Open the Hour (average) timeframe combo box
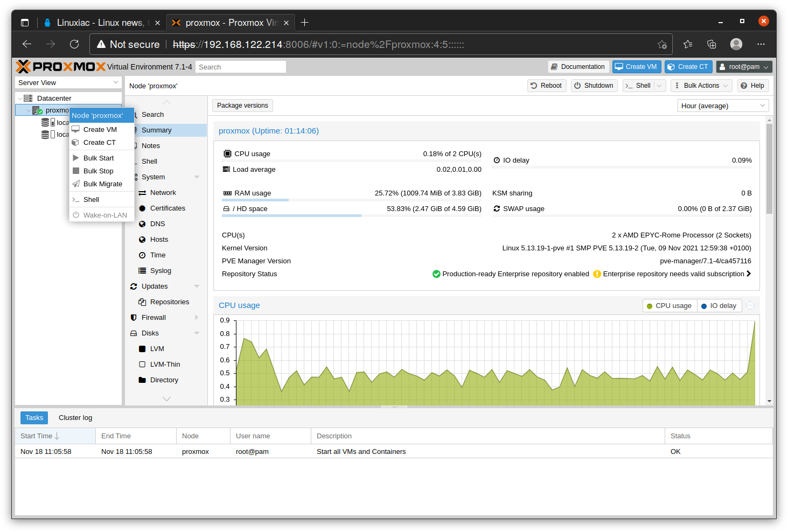 tap(722, 106)
